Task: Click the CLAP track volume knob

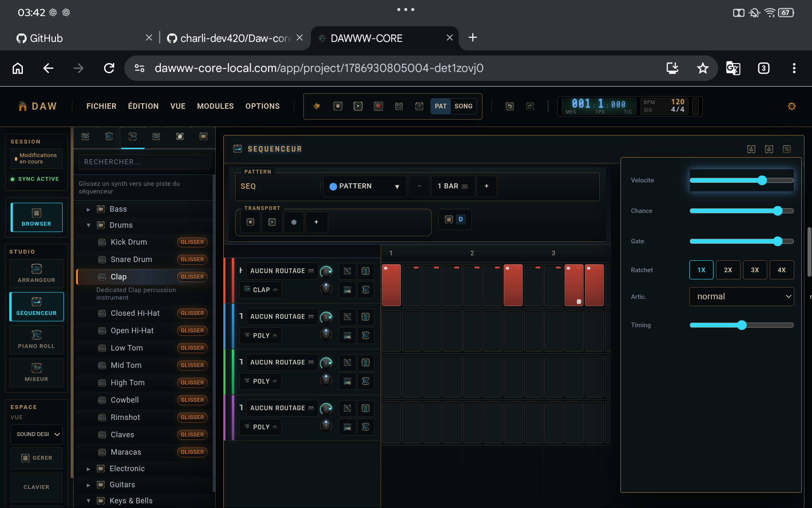Action: click(326, 271)
